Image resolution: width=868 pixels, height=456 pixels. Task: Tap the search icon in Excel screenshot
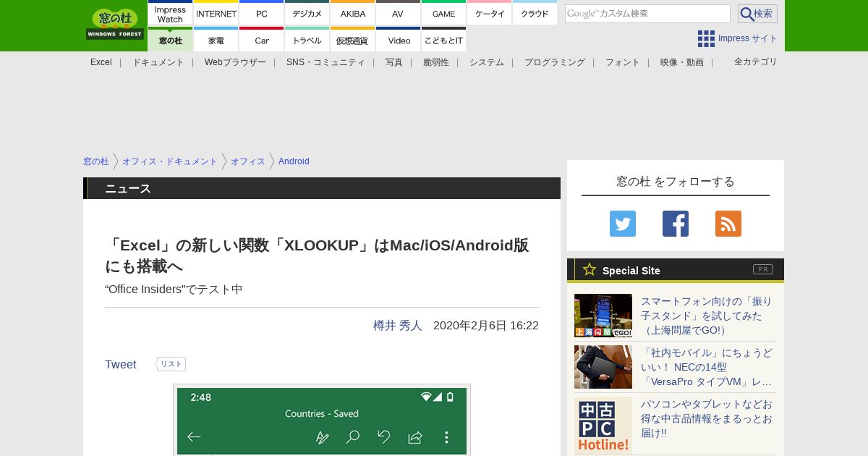pos(353,436)
